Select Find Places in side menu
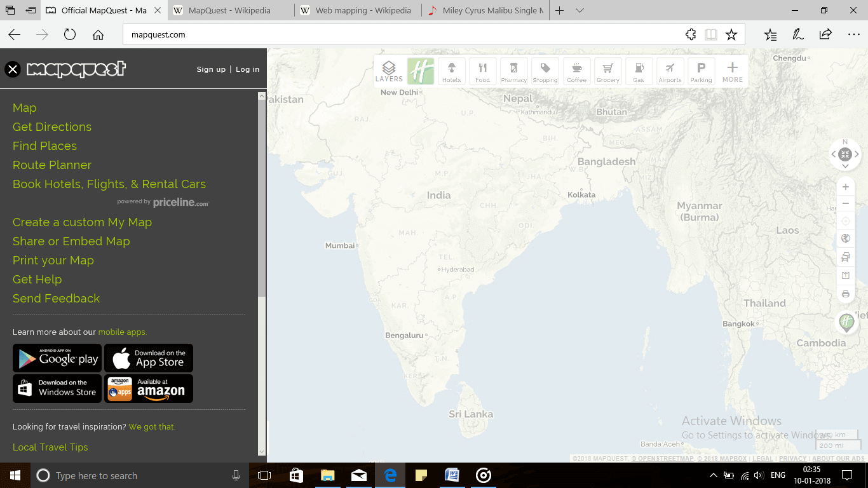868x488 pixels. [44, 146]
